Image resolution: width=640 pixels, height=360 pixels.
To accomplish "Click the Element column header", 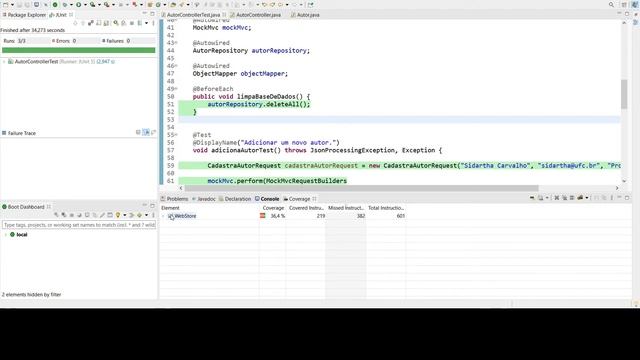I will click(x=170, y=208).
